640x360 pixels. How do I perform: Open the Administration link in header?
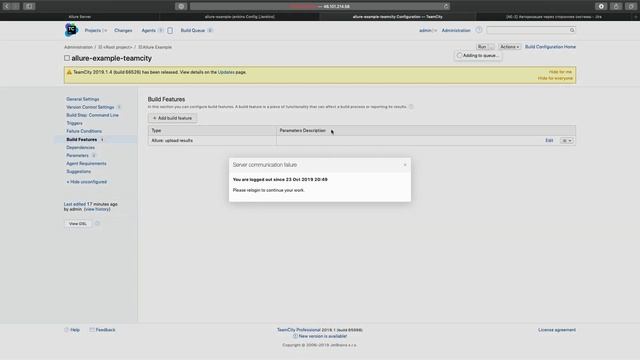(x=456, y=31)
